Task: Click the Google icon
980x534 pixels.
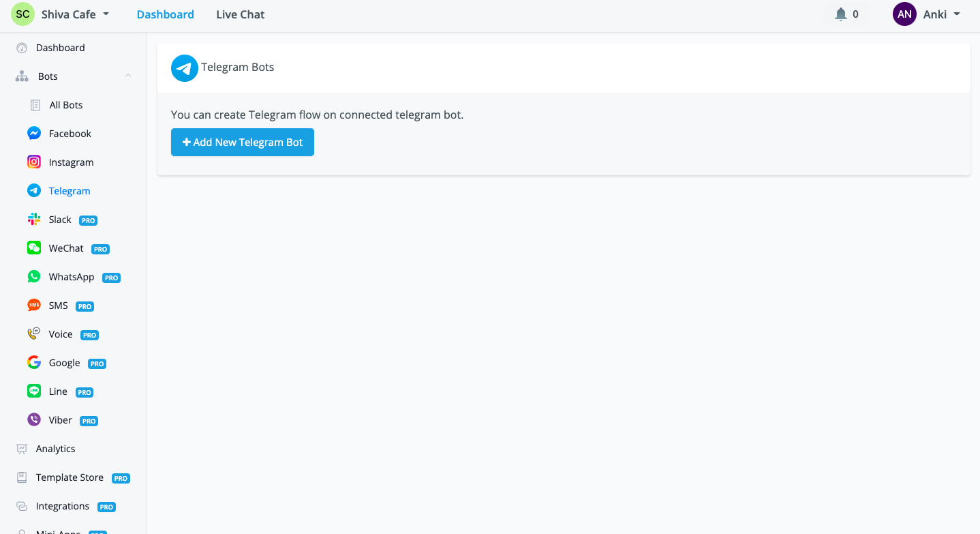Action: coord(34,363)
